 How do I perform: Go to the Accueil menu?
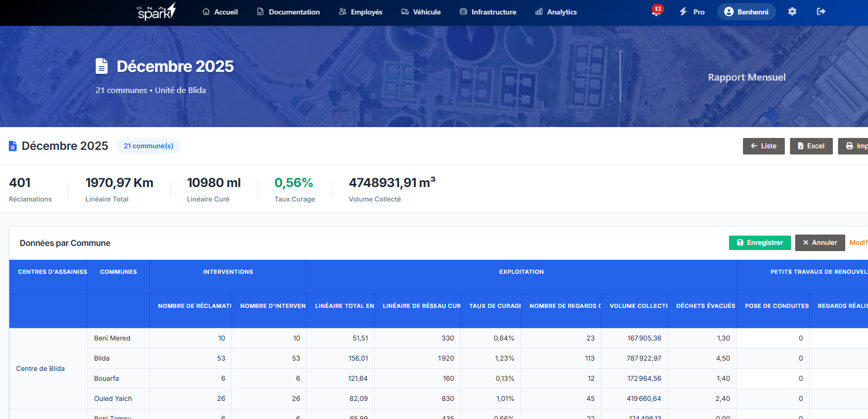[220, 11]
